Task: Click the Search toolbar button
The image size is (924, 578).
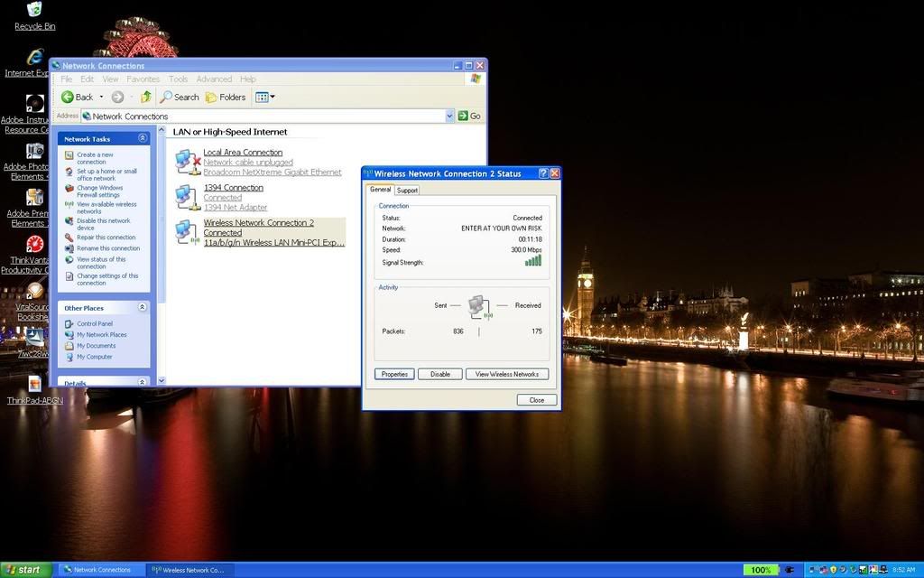Action: click(x=180, y=97)
